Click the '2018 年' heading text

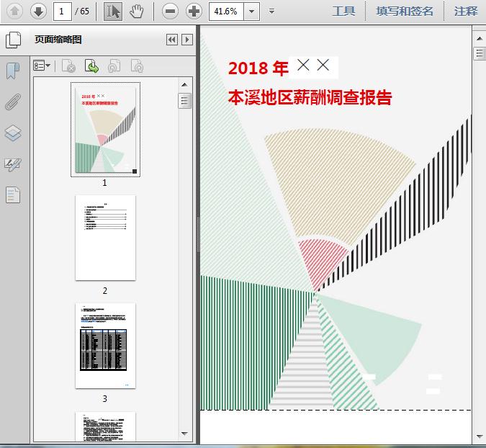[258, 68]
